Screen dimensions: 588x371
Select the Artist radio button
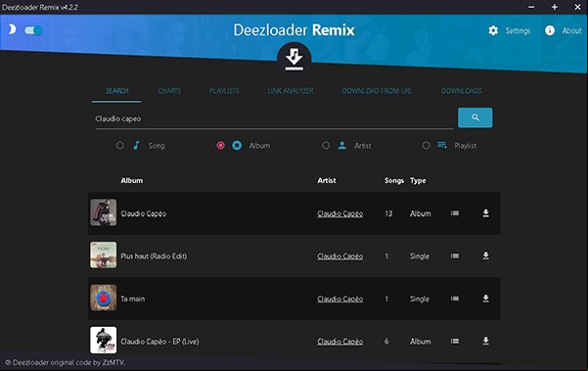[326, 145]
